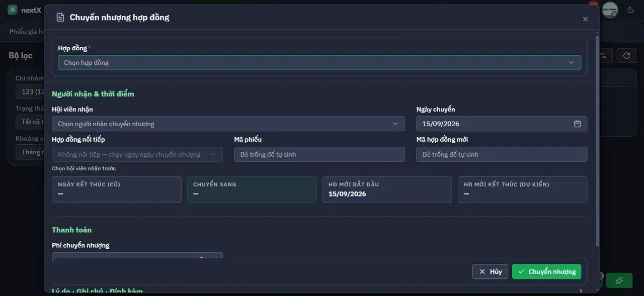Focus the Mã hợp đồng mới input
This screenshot has height=296, width=644.
click(502, 154)
